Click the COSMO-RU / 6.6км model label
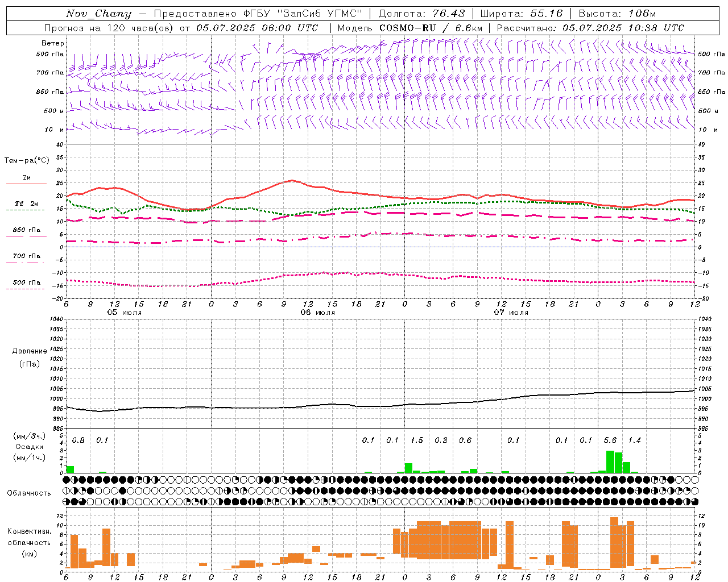The width and height of the screenshot is (728, 582). [431, 28]
